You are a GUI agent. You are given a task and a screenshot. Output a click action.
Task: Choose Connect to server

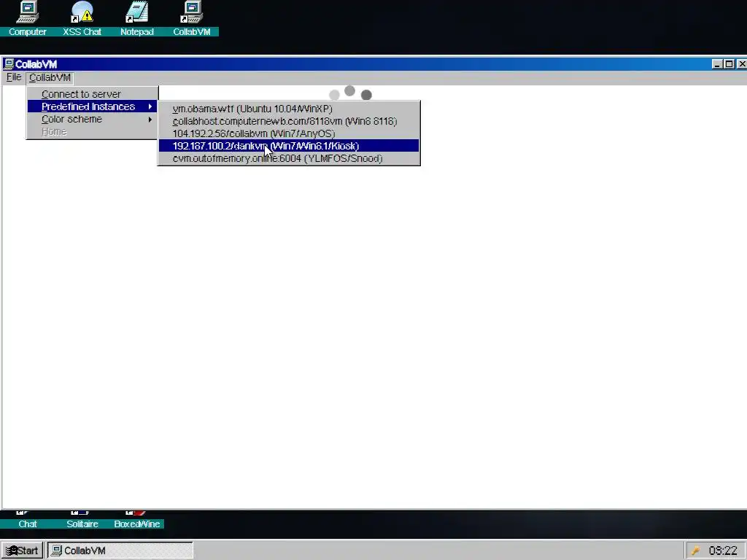coord(93,94)
